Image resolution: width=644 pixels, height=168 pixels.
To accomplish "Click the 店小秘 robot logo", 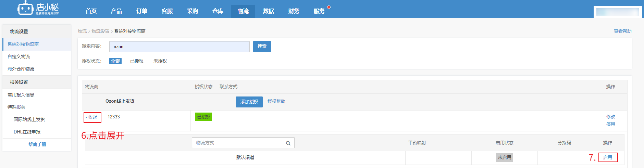I will pos(38,8).
